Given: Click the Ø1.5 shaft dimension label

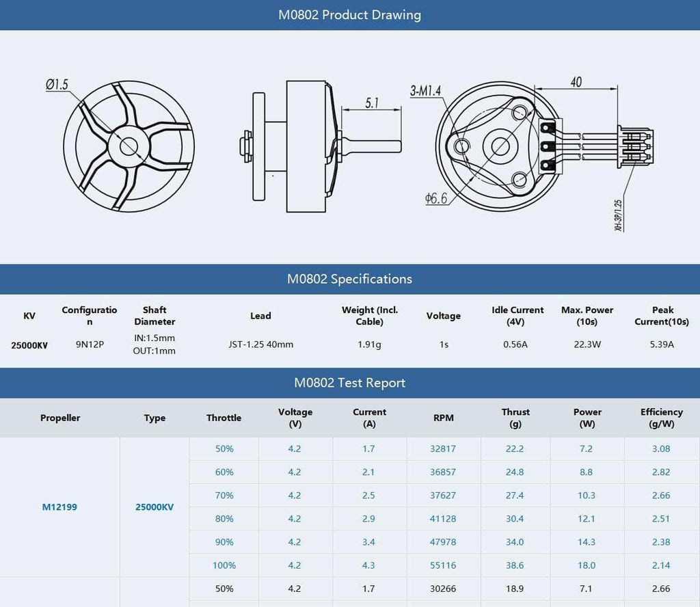Looking at the screenshot, I should pos(57,85).
